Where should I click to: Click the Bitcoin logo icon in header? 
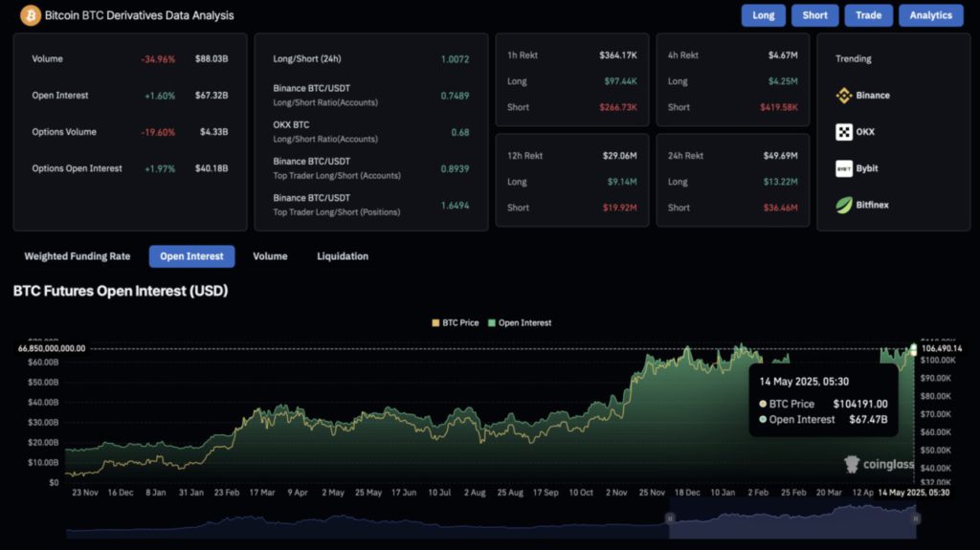(x=30, y=15)
